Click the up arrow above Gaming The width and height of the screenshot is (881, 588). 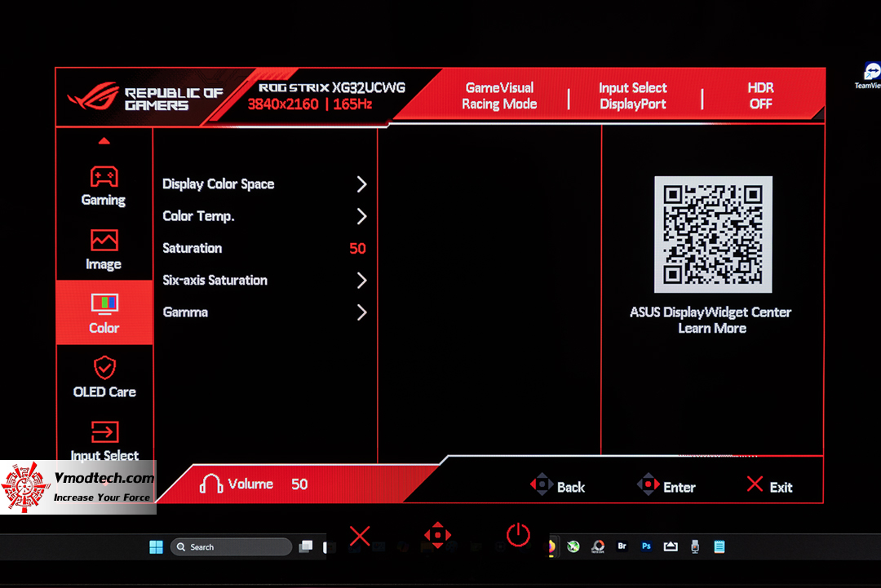(104, 141)
